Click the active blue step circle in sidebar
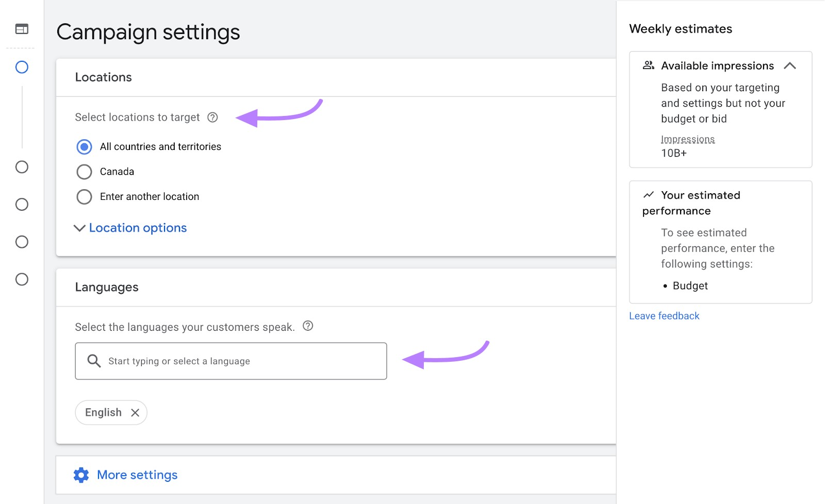The width and height of the screenshot is (825, 504). coord(21,67)
